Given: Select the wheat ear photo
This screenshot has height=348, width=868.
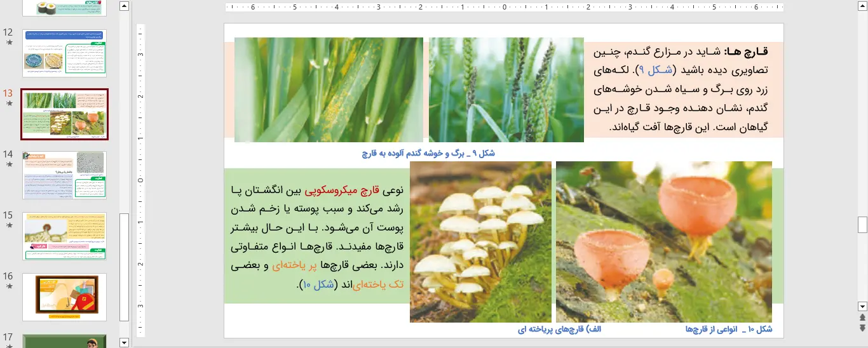Looking at the screenshot, I should (506, 90).
